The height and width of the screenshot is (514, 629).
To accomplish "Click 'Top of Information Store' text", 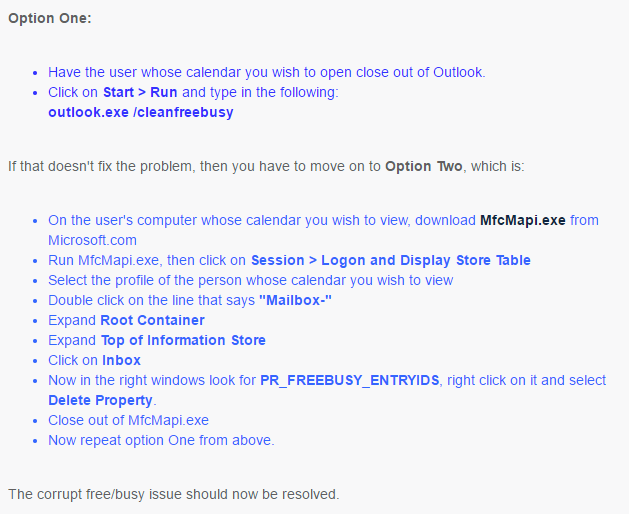I will coord(183,340).
